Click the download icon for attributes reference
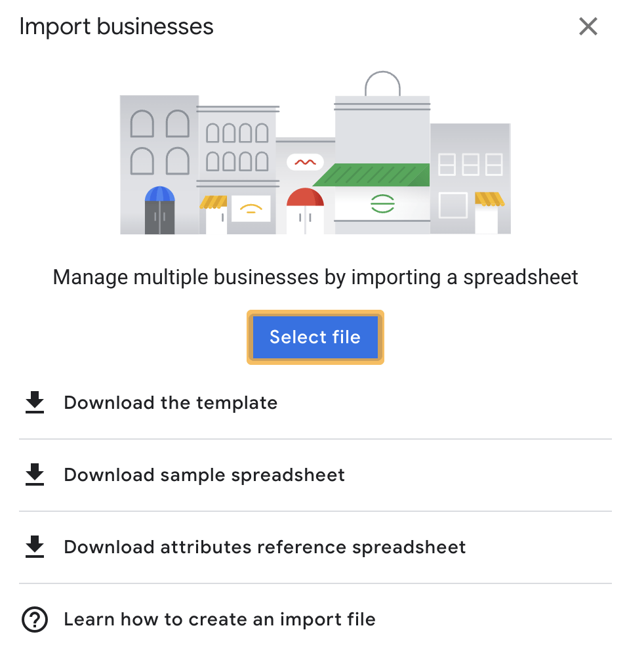627x672 pixels. pyautogui.click(x=35, y=547)
